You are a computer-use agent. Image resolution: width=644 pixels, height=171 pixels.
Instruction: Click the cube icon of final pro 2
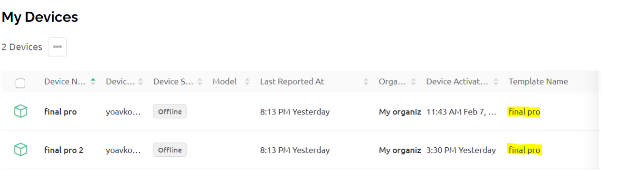point(20,150)
